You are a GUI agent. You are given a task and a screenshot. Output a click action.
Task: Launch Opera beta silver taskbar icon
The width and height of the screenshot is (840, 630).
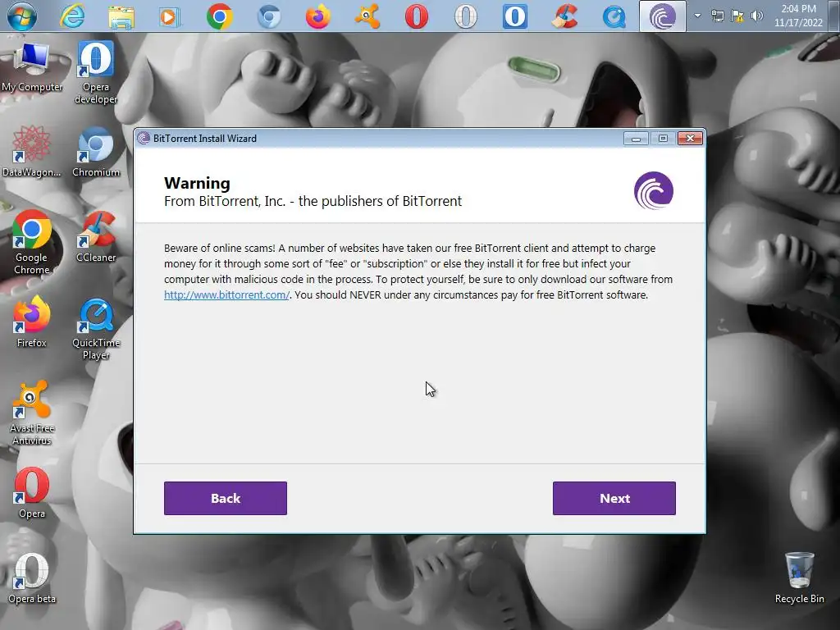click(466, 16)
